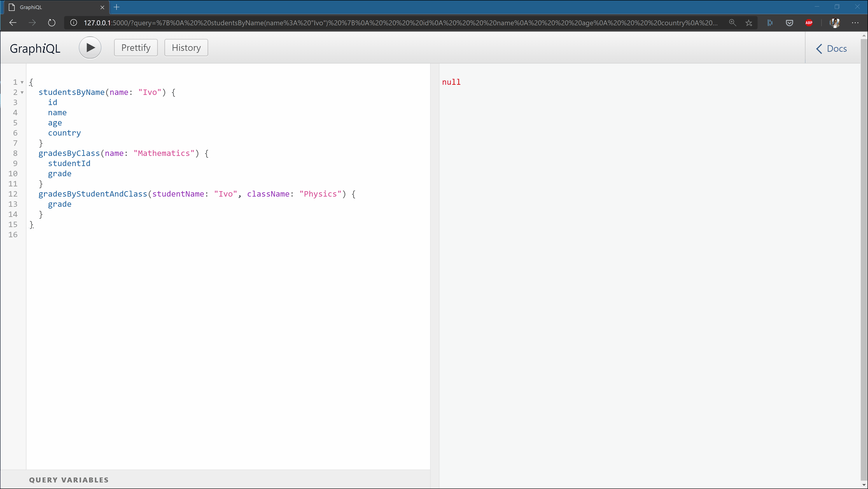The image size is (868, 489).
Task: Click the GraphiQL Execute Query button
Action: 90,48
